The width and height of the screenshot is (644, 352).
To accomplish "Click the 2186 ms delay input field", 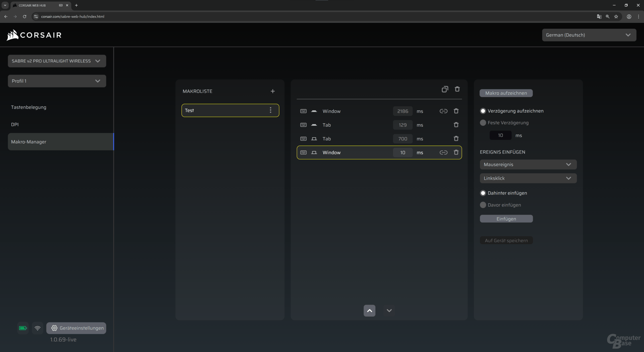I will [x=402, y=111].
